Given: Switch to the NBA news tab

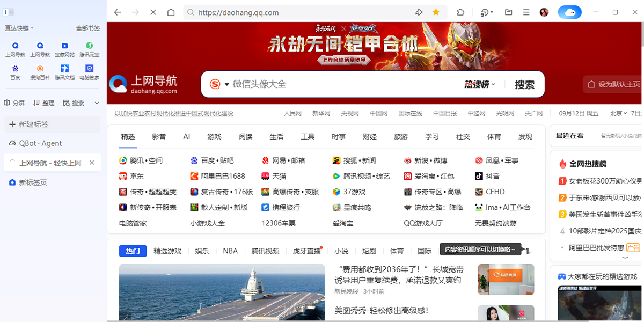Looking at the screenshot, I should (x=230, y=251).
